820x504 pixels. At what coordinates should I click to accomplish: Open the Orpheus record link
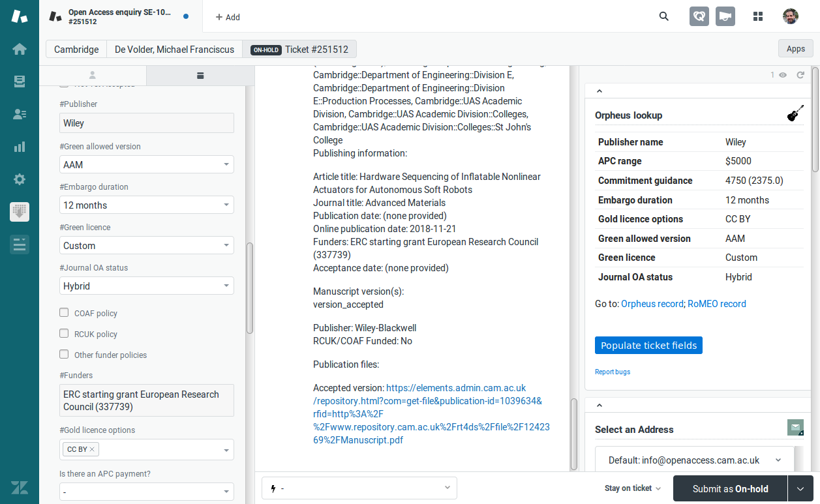click(x=652, y=304)
